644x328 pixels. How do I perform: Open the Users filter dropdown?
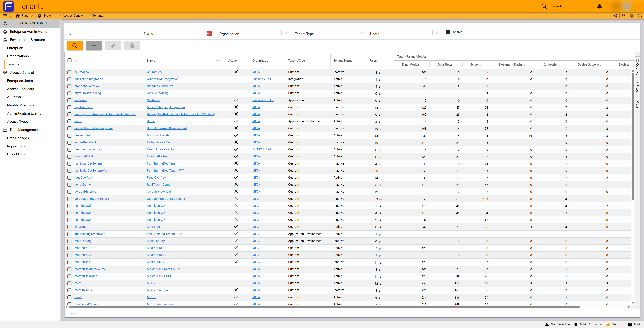437,33
